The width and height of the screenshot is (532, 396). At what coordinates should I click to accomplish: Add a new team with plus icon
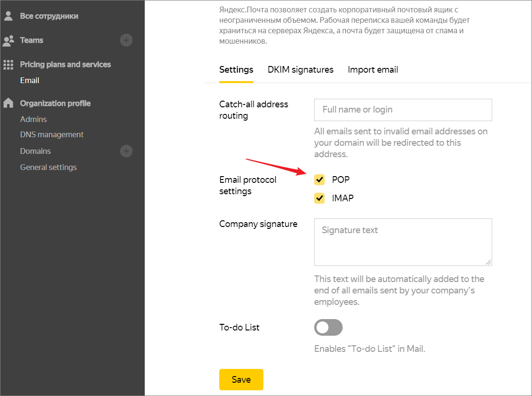tap(126, 40)
